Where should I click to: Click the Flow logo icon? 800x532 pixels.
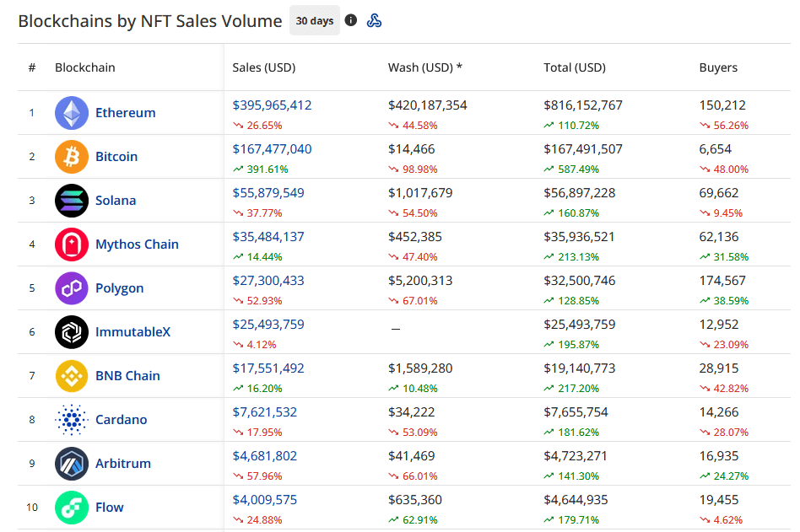pos(72,507)
